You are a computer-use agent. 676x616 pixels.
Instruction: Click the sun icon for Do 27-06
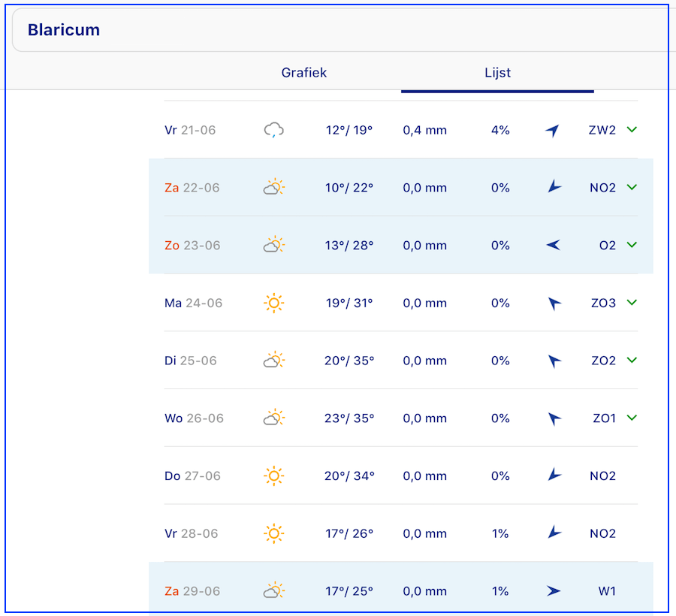pos(274,476)
